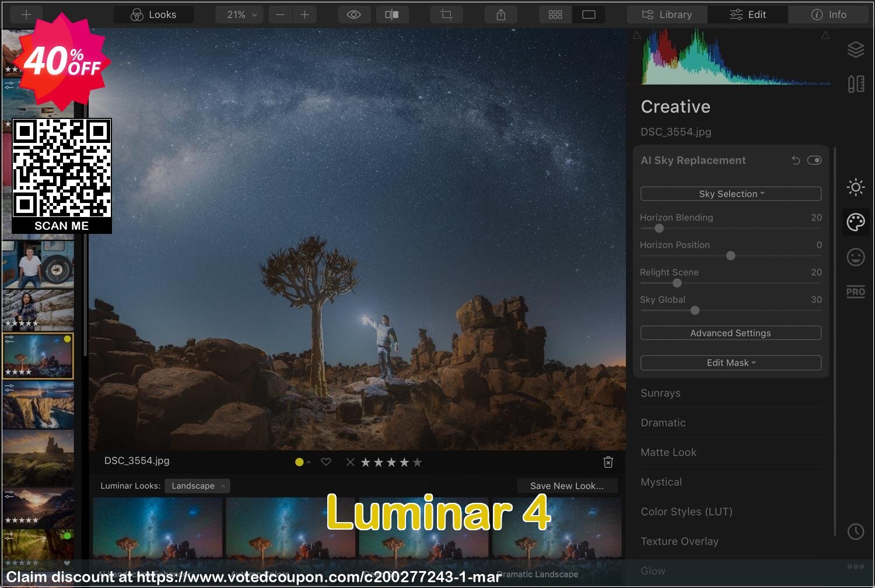
Task: Open the yellow color label picker
Action: coord(302,462)
